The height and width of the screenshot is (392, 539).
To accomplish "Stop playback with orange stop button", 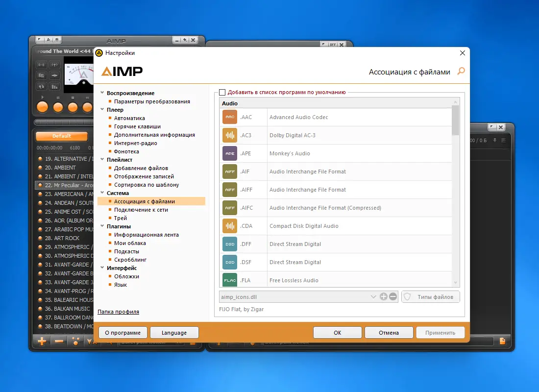I will (x=73, y=107).
